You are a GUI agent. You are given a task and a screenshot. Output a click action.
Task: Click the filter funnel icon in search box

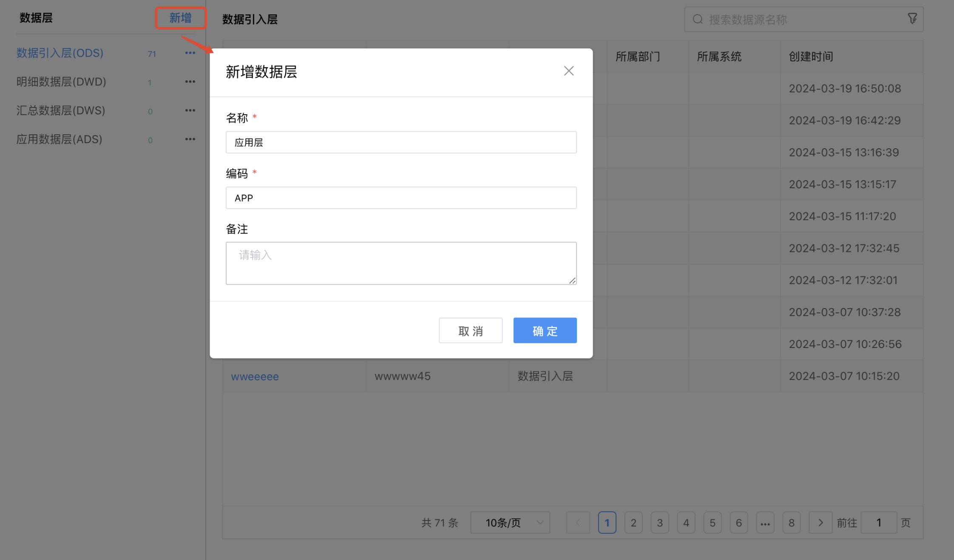pyautogui.click(x=912, y=19)
